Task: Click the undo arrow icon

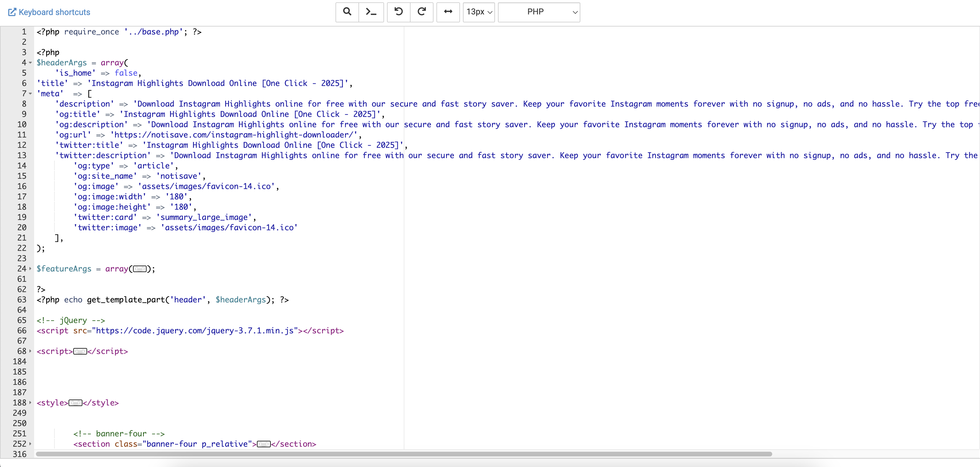Action: [x=398, y=12]
